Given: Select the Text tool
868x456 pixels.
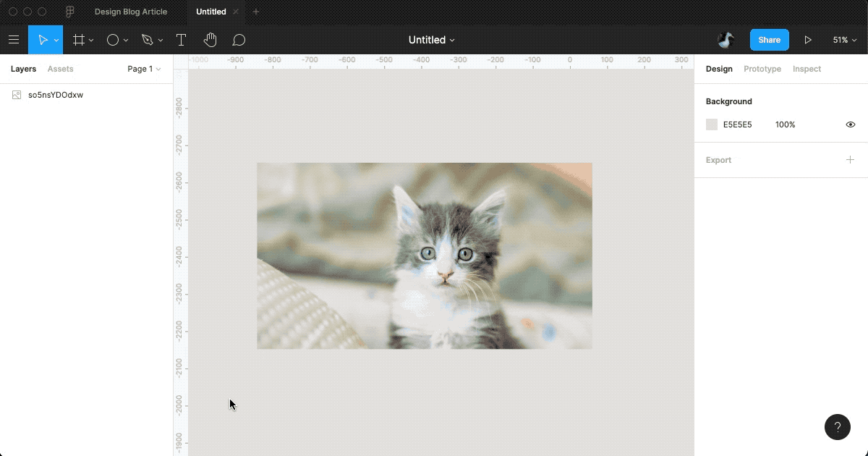Looking at the screenshot, I should [181, 40].
